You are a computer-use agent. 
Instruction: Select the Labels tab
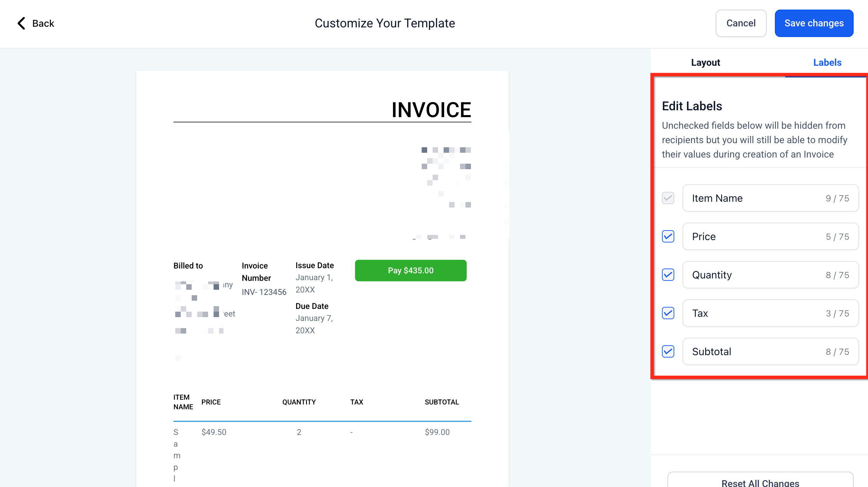point(827,62)
